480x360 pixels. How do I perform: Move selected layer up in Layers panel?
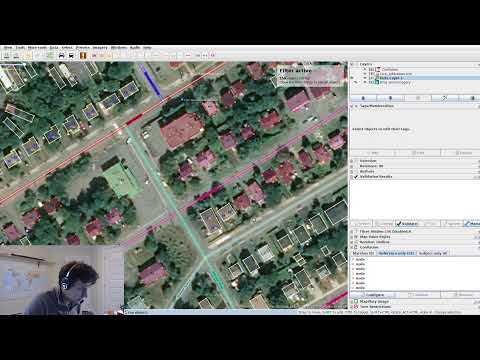tap(363, 98)
